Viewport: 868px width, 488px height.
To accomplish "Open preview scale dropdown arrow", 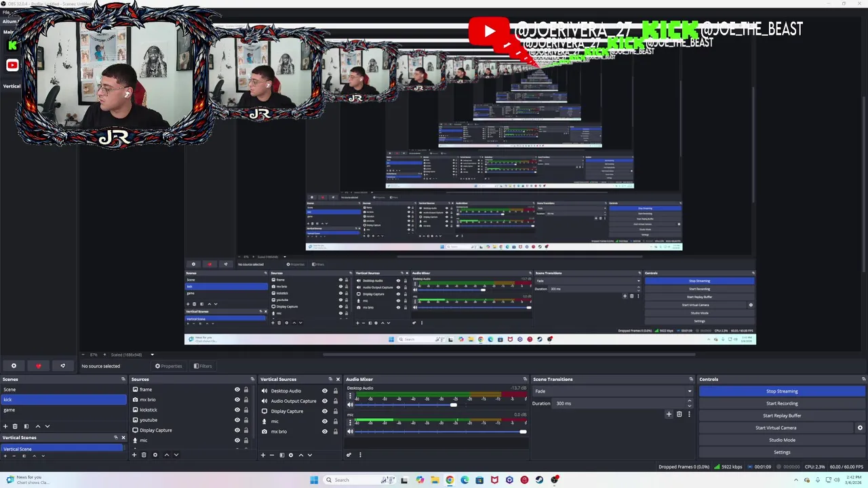I will click(x=152, y=354).
